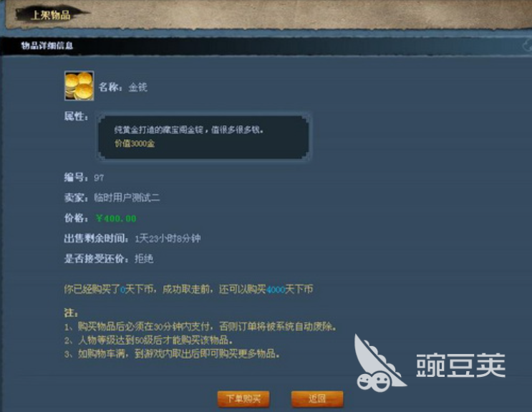532x412 pixels.
Task: Click note 2 about level 50 requirement
Action: [149, 340]
